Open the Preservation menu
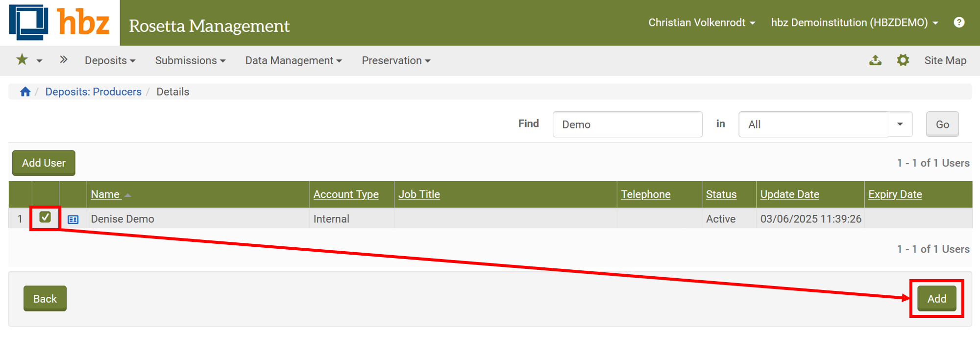Image resolution: width=980 pixels, height=340 pixels. click(395, 60)
